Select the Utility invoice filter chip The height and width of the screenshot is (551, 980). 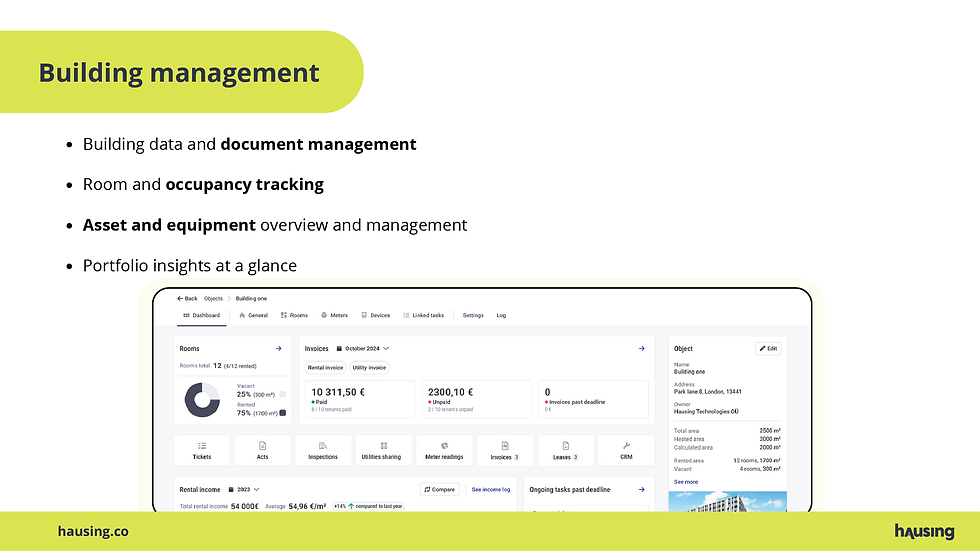point(369,367)
